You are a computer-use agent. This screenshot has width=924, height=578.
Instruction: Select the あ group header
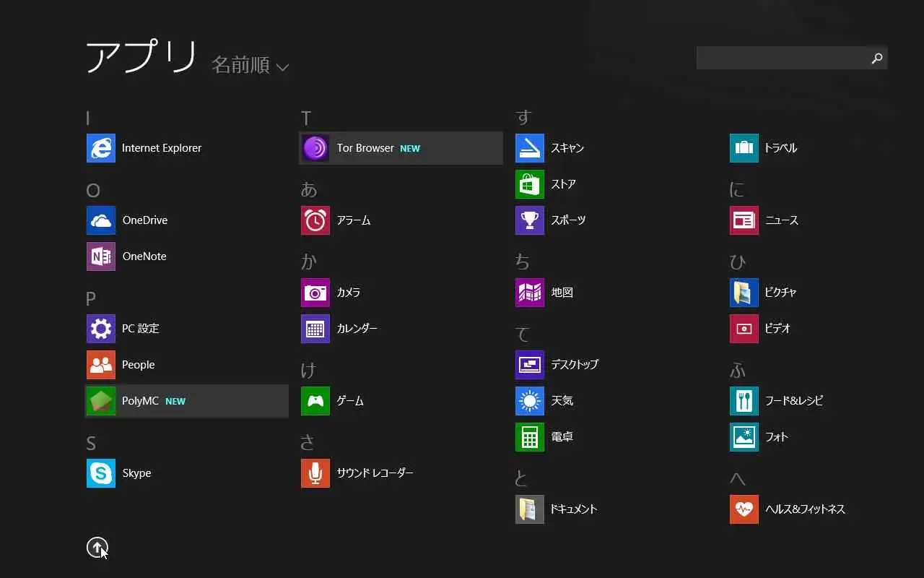click(x=309, y=189)
